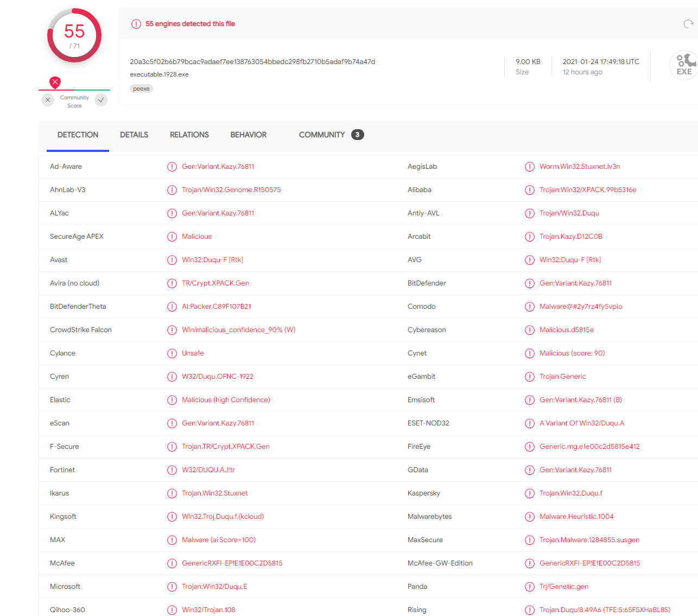Click the EXE file type icon
Image resolution: width=698 pixels, height=616 pixels.
[x=684, y=65]
